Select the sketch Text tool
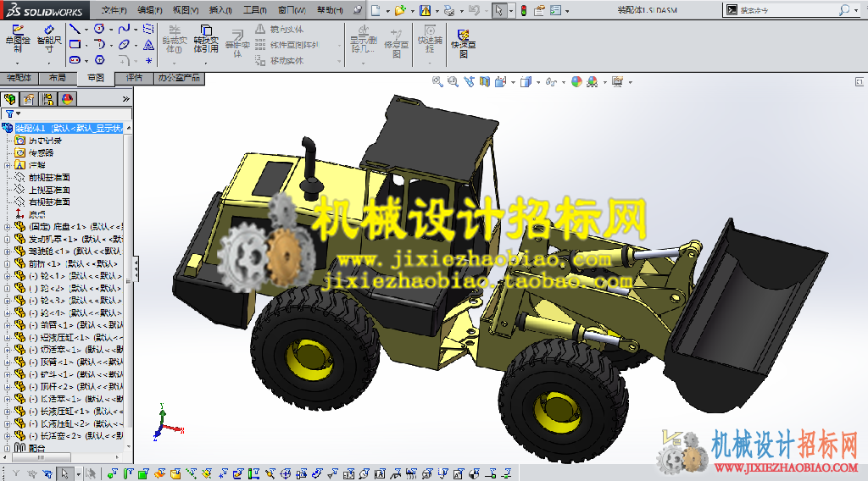 tap(148, 45)
